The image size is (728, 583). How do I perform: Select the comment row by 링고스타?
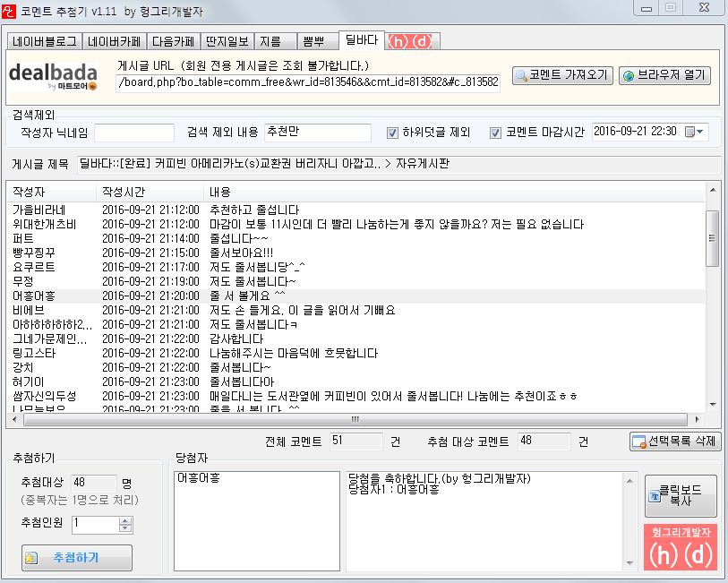pos(269,352)
